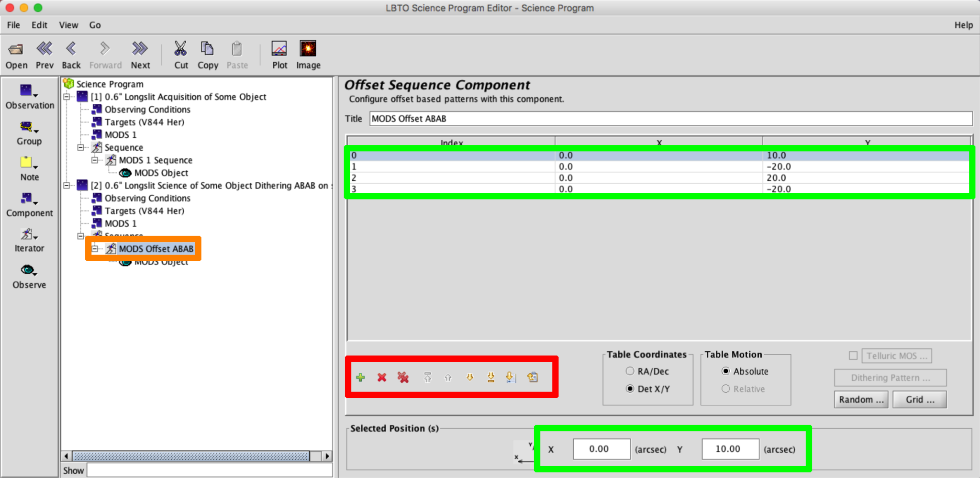Select Relative table motion
Screen dimensions: 980x478
pos(726,389)
